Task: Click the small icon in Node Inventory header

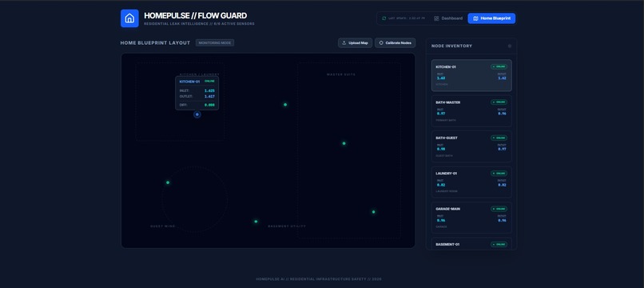Action: [510, 46]
